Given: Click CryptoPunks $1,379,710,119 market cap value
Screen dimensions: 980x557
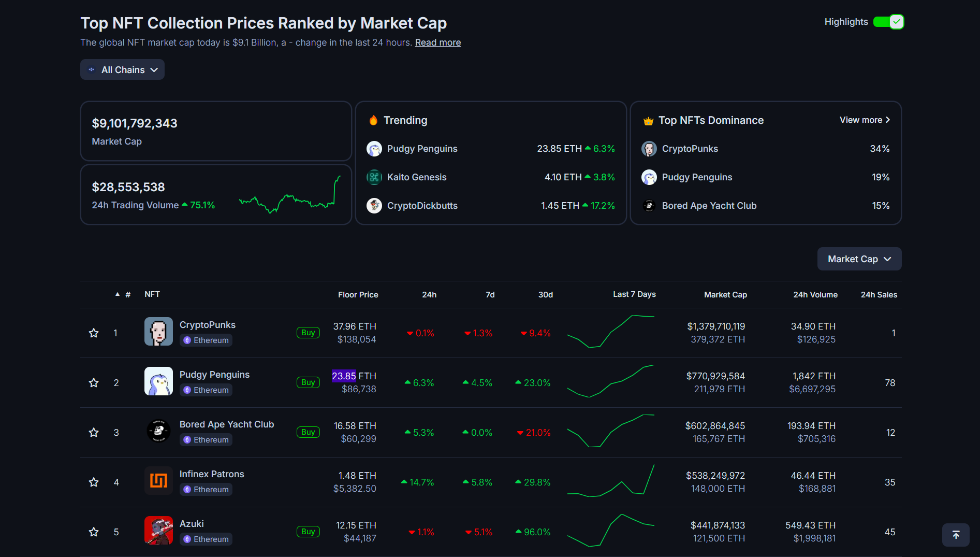Looking at the screenshot, I should point(716,326).
